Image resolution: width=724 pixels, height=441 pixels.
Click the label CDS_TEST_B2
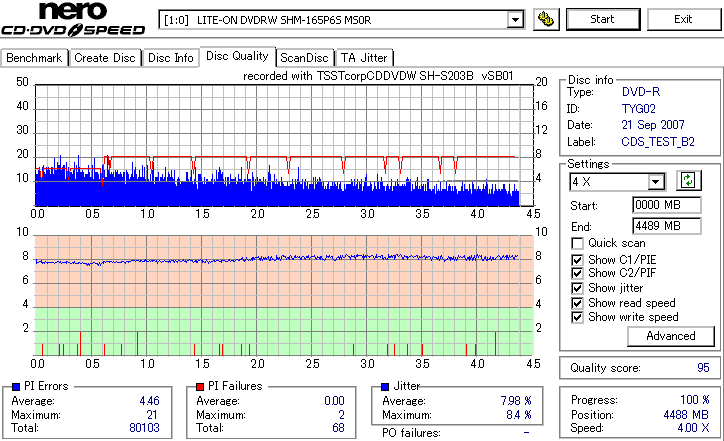tap(658, 142)
